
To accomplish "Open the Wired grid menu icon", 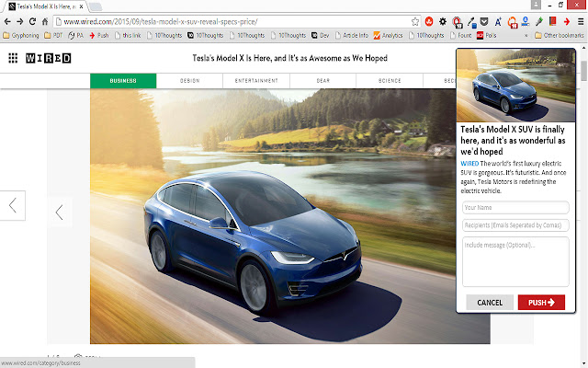I will coord(13,58).
